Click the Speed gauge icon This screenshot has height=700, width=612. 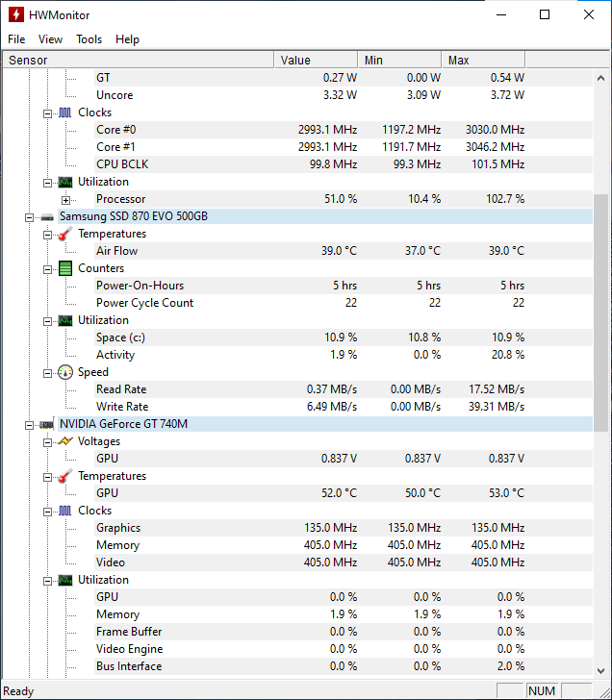tap(65, 372)
